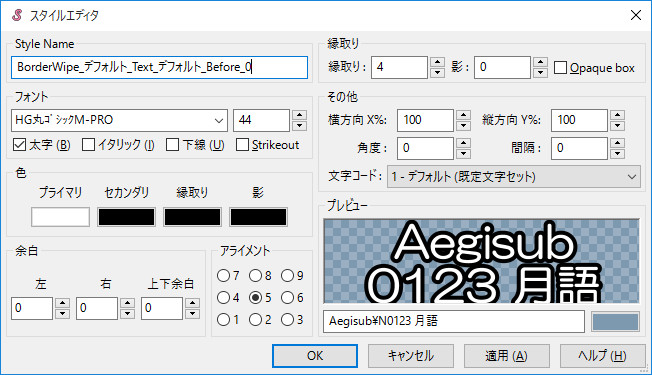Open the プライマリ white color swatch
The height and width of the screenshot is (375, 652).
pos(60,217)
